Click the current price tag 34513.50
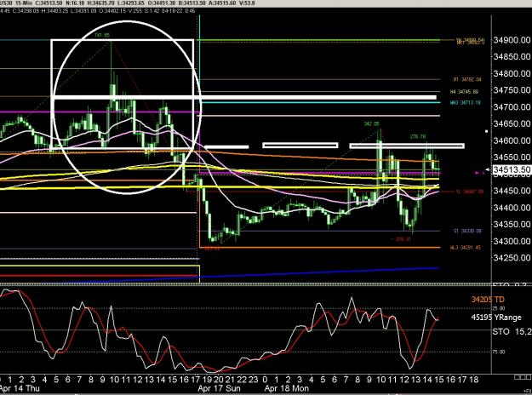 coord(511,169)
